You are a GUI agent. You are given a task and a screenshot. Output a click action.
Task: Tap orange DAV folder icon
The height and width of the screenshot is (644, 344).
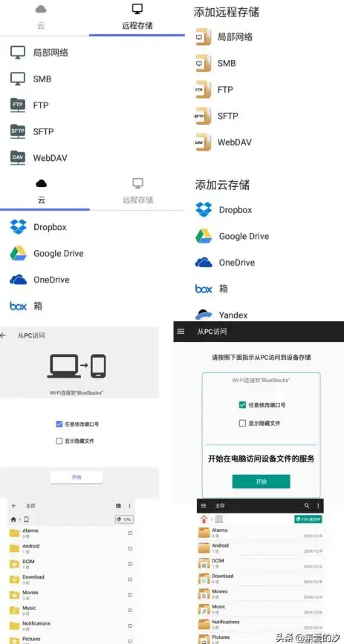202,142
